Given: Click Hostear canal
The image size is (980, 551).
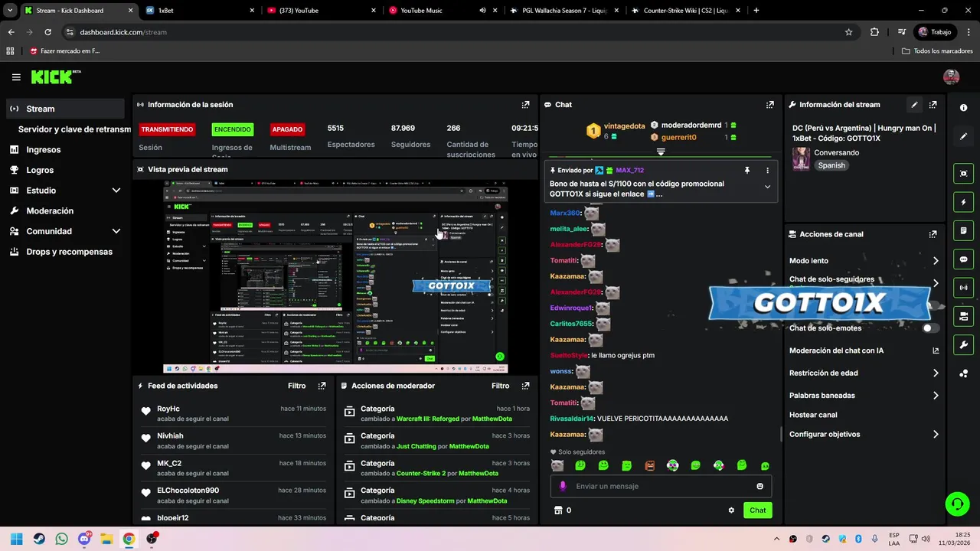Looking at the screenshot, I should 813,415.
